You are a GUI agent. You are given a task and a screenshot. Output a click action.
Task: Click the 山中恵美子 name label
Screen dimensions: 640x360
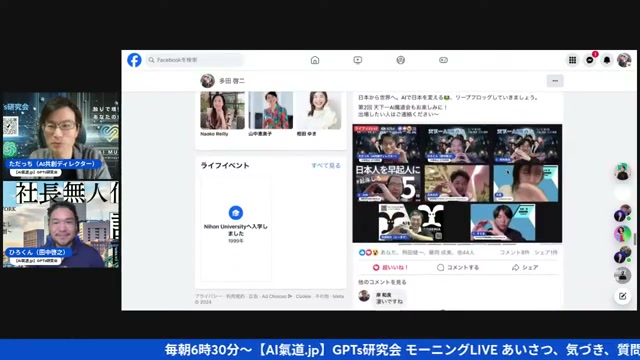pyautogui.click(x=260, y=134)
